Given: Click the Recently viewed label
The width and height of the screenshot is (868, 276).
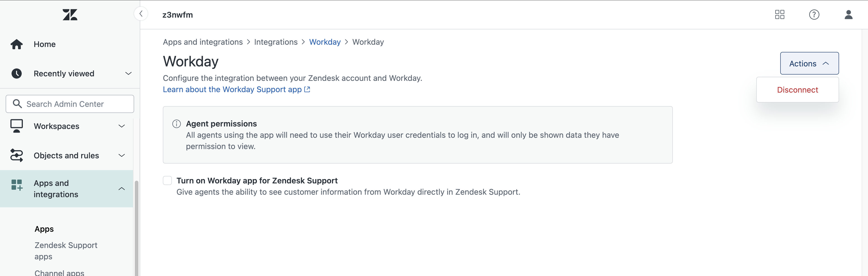Looking at the screenshot, I should coord(64,73).
